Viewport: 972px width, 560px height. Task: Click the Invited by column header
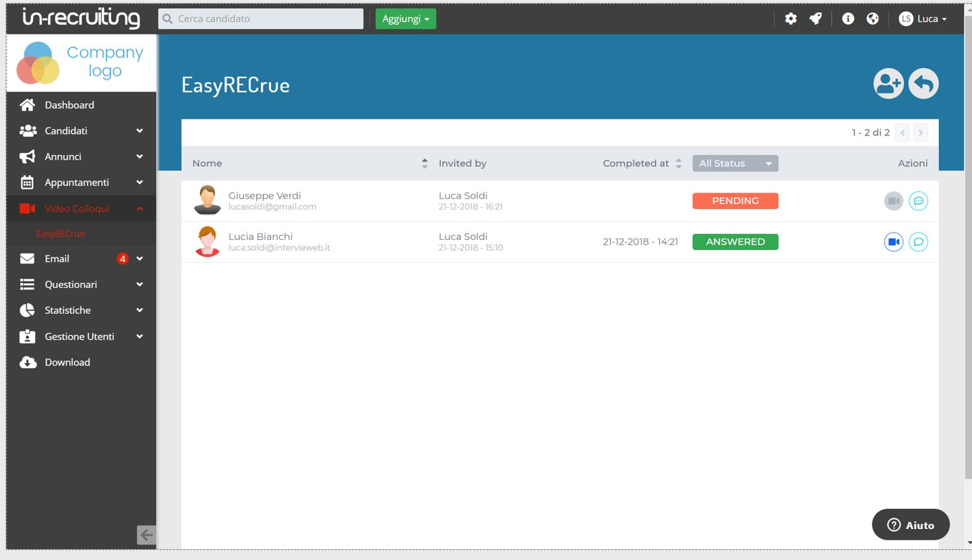(462, 163)
